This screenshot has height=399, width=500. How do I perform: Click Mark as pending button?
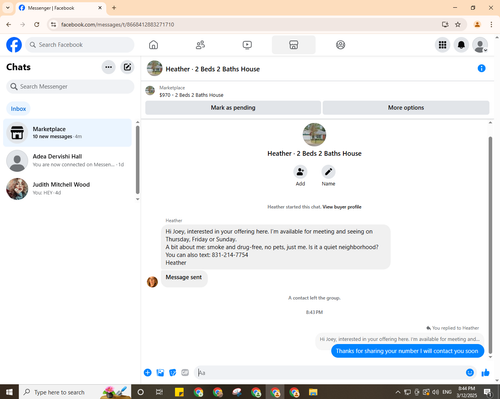pos(233,108)
